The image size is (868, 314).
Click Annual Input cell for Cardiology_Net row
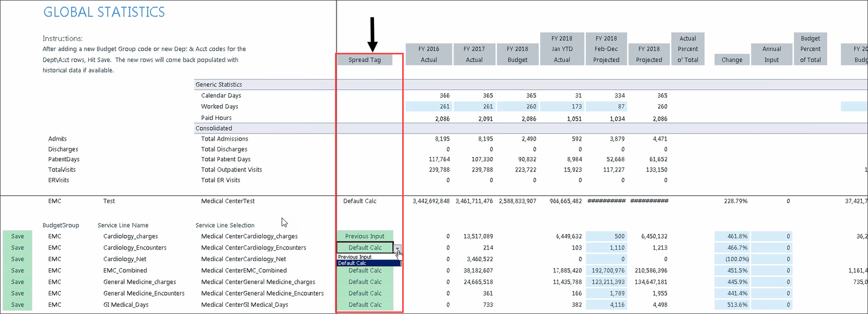pos(771,259)
